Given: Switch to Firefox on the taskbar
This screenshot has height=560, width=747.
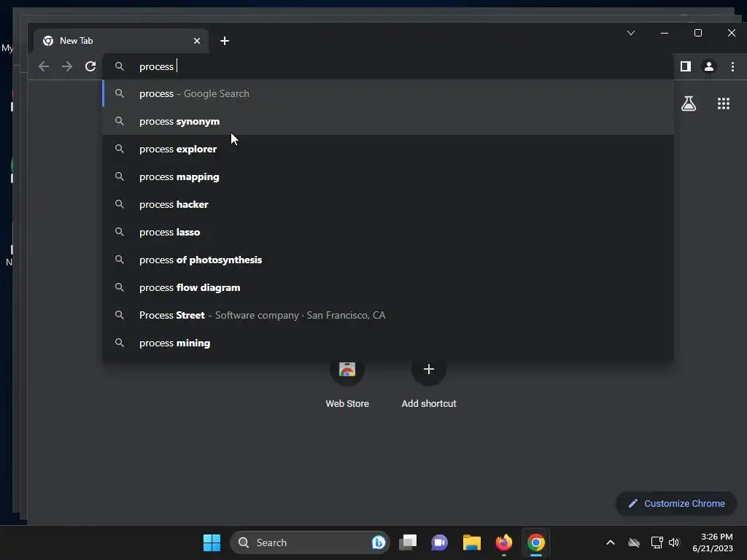Looking at the screenshot, I should (x=503, y=542).
